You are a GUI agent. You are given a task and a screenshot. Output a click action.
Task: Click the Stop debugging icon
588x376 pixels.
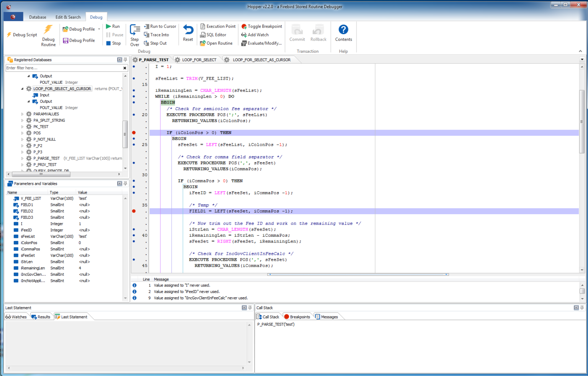109,43
